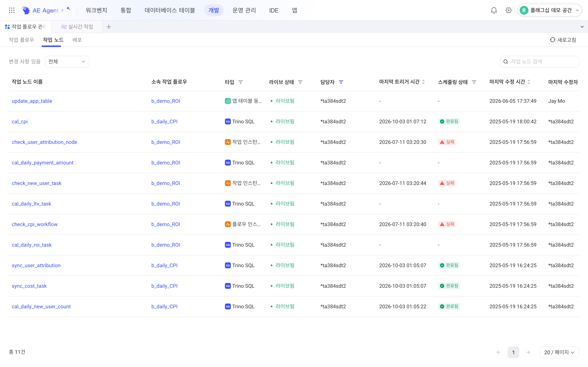Focus the 작업 노드 검색 search field
This screenshot has width=588, height=367.
pyautogui.click(x=539, y=62)
